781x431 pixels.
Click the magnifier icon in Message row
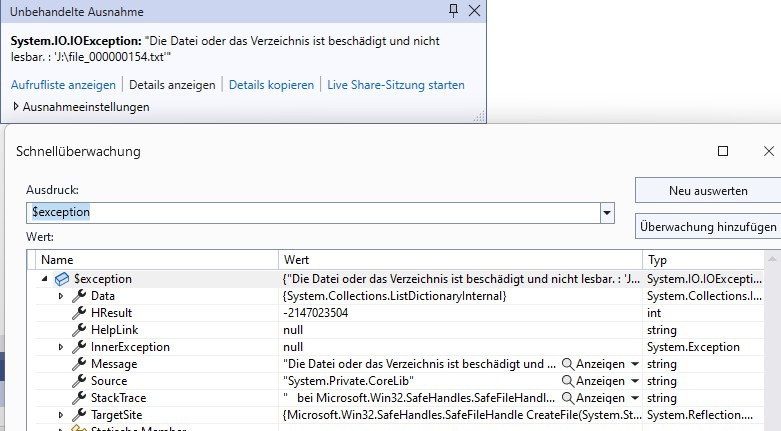(568, 364)
